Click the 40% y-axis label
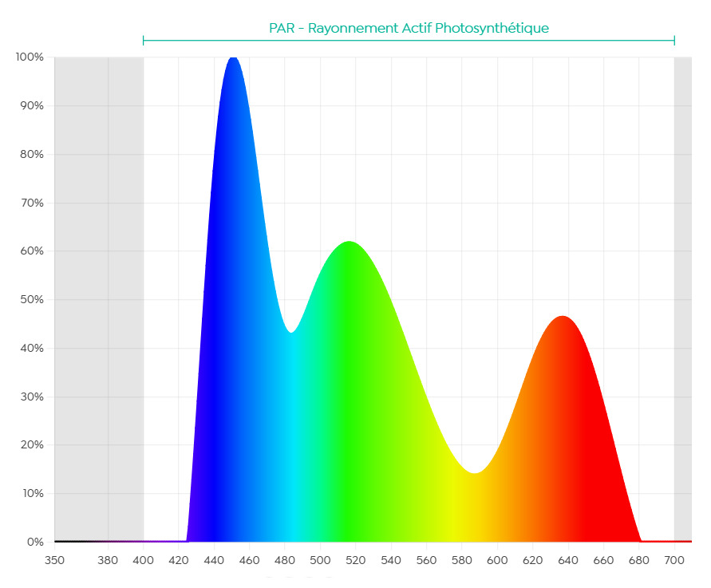The image size is (711, 588). click(x=32, y=348)
